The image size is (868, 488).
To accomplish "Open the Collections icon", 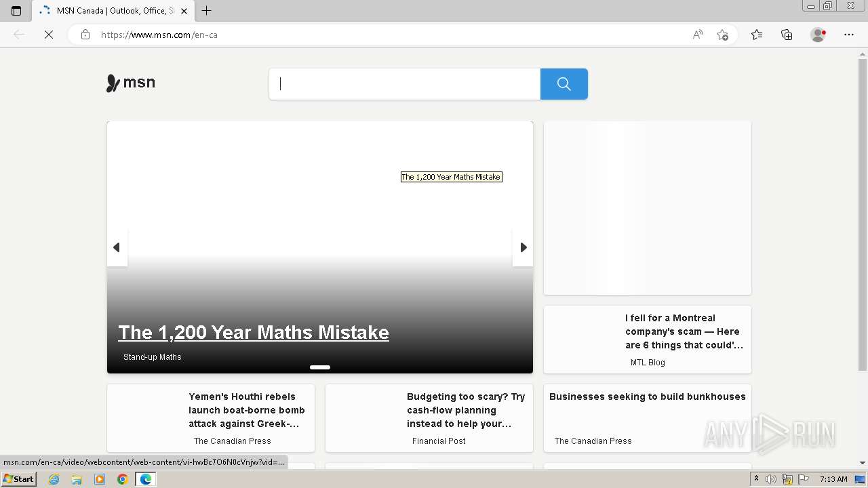I will 787,35.
